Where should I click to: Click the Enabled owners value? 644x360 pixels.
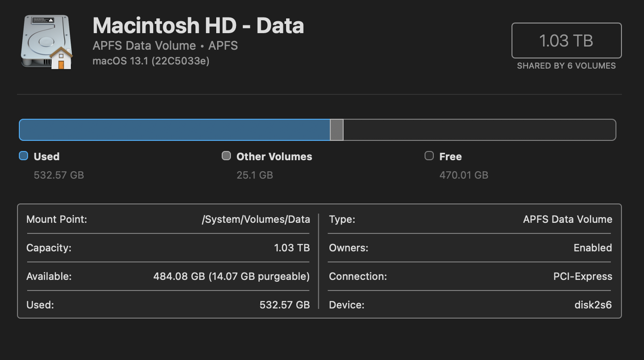[592, 248]
